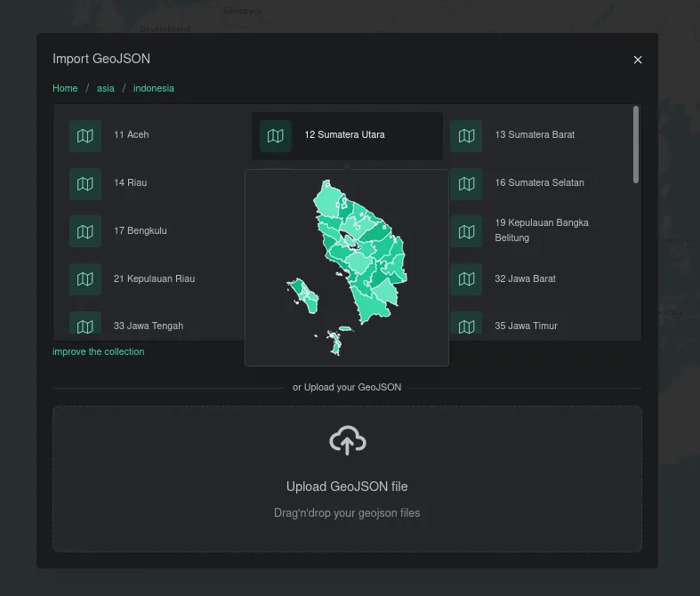Select 12 Sumatera Utara from the list
Viewport: 700px width, 596px height.
347,136
